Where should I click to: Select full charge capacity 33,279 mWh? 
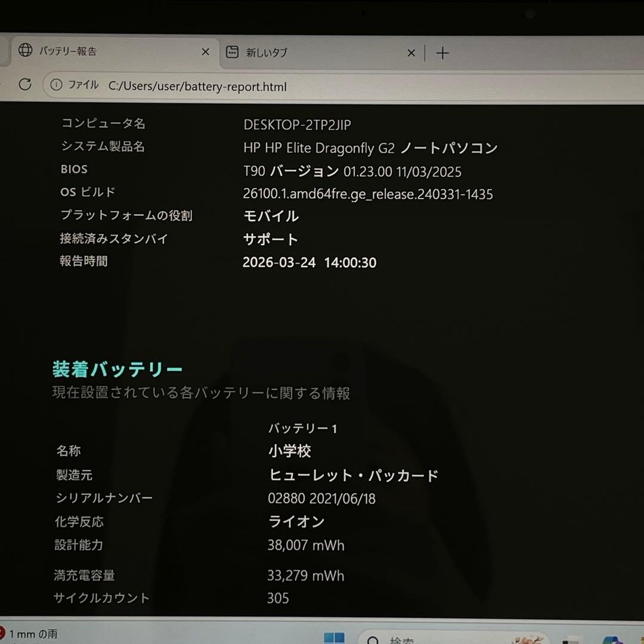(x=305, y=575)
